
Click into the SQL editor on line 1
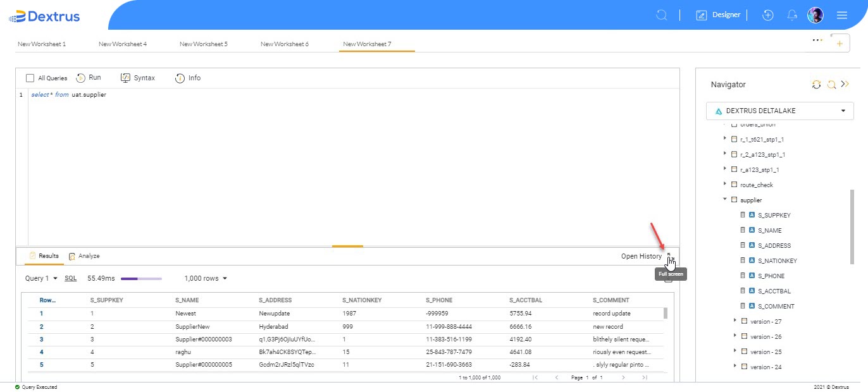(x=353, y=95)
